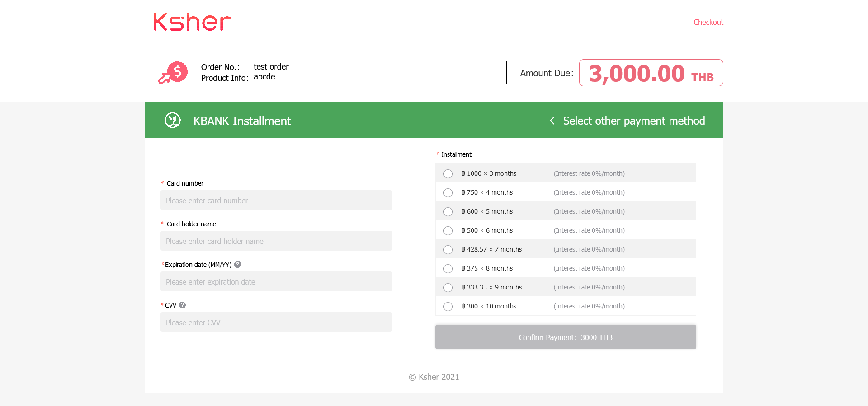The image size is (868, 406).
Task: Pick the ฿375 × 8 months installment
Action: (x=448, y=269)
